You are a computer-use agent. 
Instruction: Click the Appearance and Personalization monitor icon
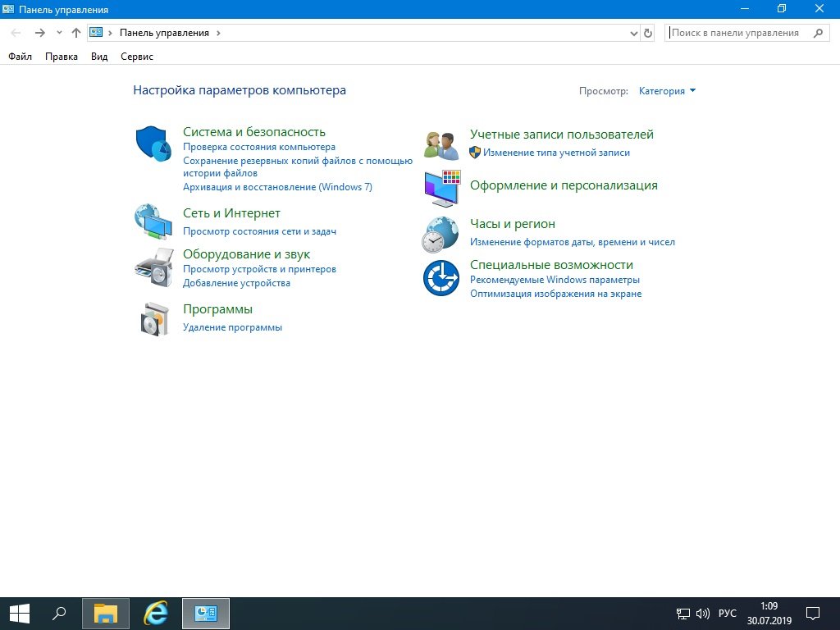tap(442, 189)
